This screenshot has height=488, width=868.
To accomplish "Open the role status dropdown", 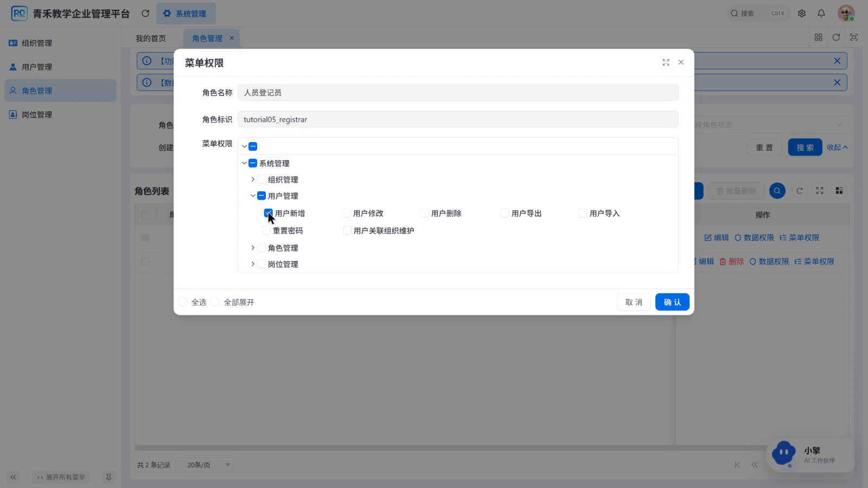I will point(770,125).
